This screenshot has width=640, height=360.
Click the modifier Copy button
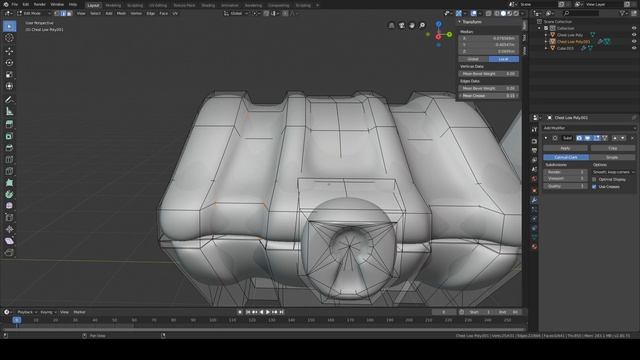coord(613,148)
